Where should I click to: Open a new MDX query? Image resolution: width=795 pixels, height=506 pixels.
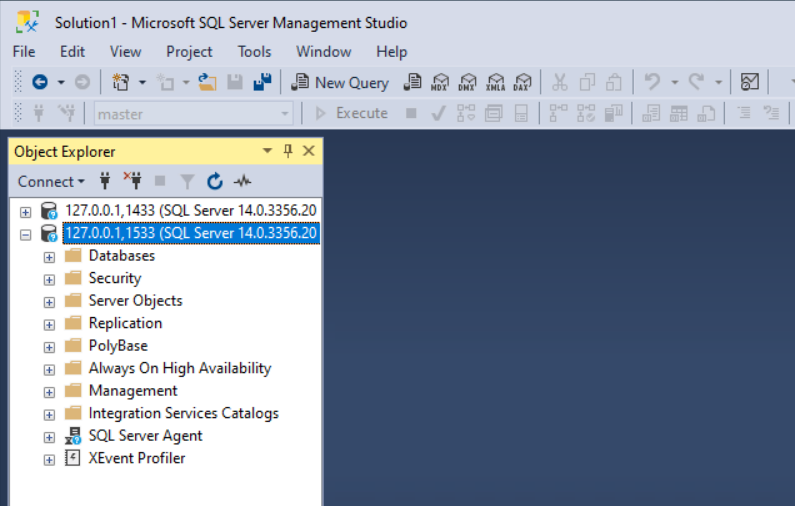(x=440, y=82)
